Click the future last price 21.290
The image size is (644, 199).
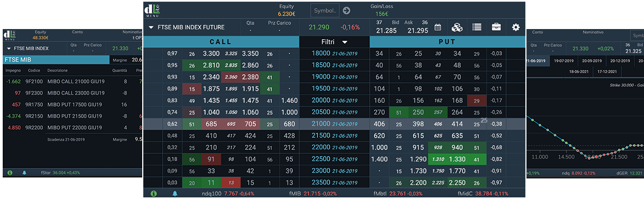[319, 27]
